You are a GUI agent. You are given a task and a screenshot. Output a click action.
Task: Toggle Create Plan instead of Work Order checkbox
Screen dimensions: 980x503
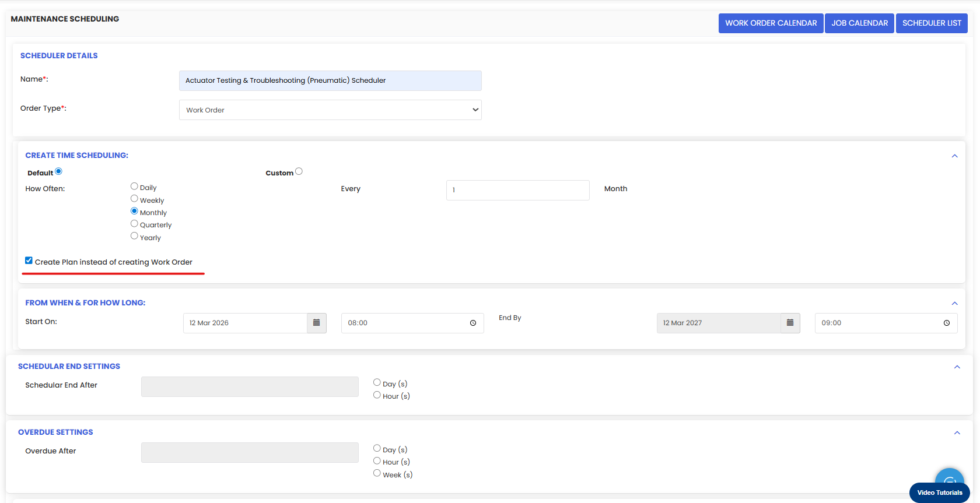[x=29, y=261]
